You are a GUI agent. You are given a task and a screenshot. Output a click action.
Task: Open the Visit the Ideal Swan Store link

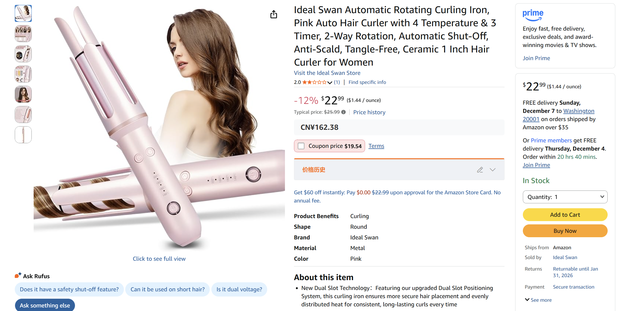pyautogui.click(x=327, y=73)
